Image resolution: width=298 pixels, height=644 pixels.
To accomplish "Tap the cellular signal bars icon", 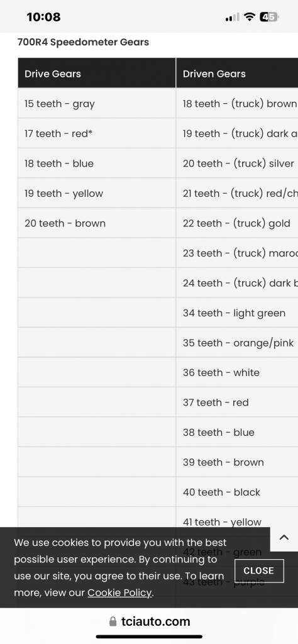I will [x=233, y=17].
